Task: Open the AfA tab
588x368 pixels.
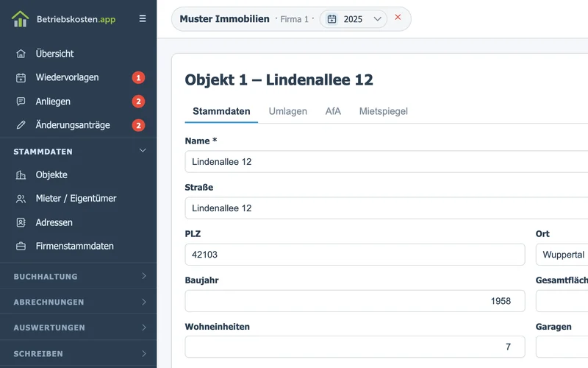Action: [x=333, y=112]
